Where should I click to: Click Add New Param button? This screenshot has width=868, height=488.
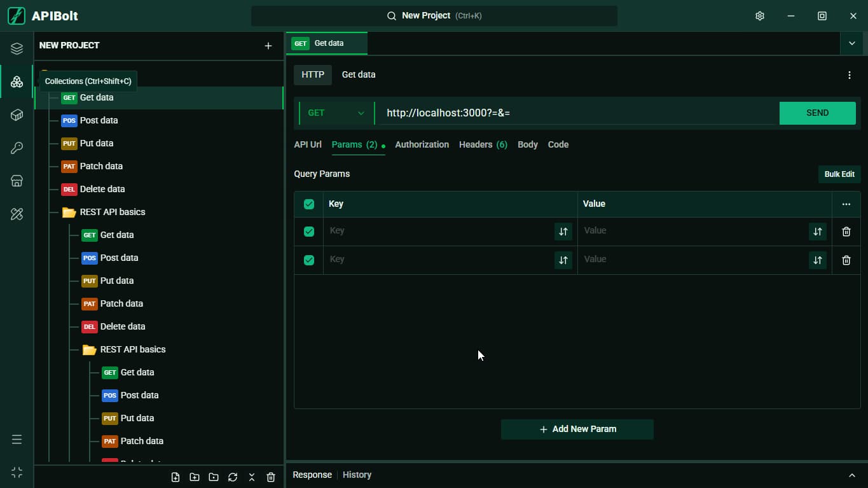577,429
